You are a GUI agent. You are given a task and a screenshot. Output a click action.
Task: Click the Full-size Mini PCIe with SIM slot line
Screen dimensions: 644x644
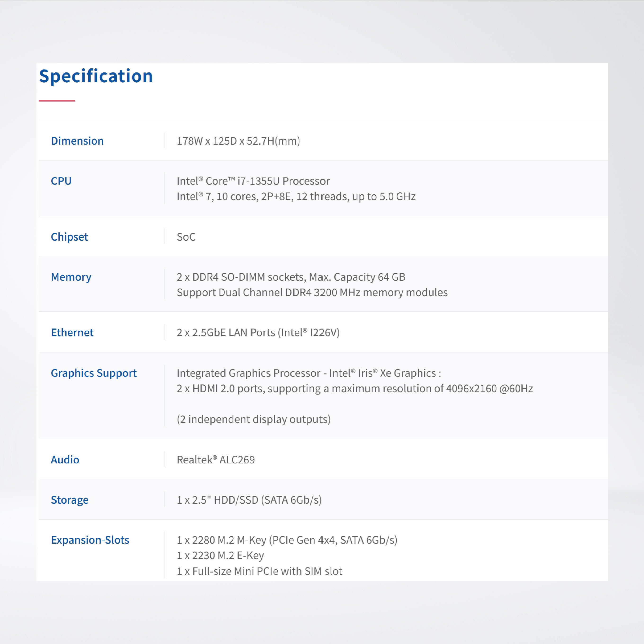click(259, 571)
